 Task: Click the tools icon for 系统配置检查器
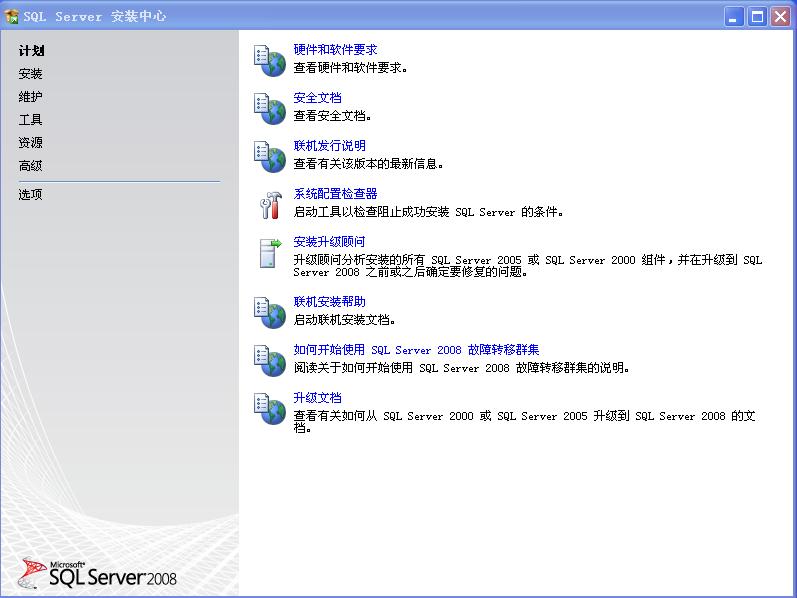270,204
